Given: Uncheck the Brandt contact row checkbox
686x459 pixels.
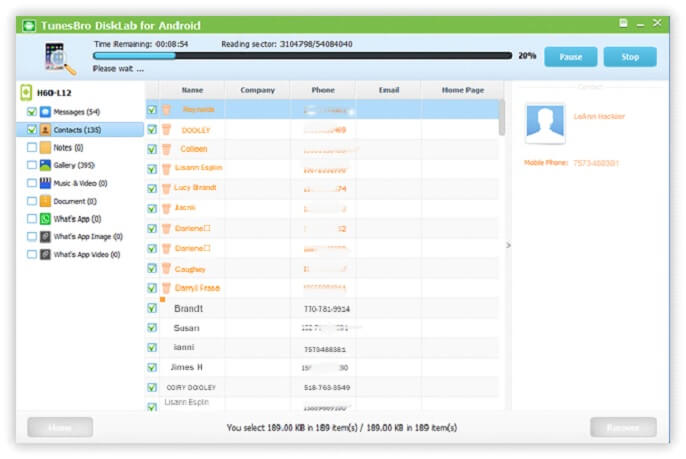Looking at the screenshot, I should point(152,308).
